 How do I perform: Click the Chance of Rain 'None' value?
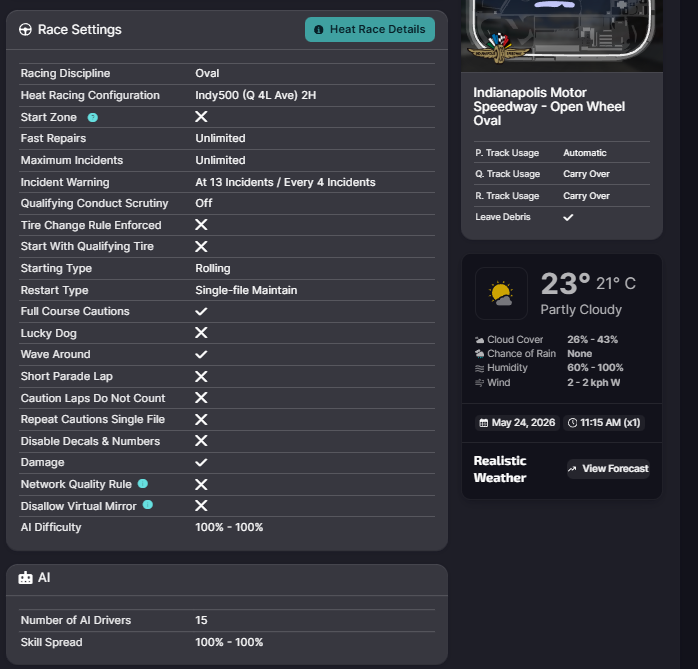[580, 354]
